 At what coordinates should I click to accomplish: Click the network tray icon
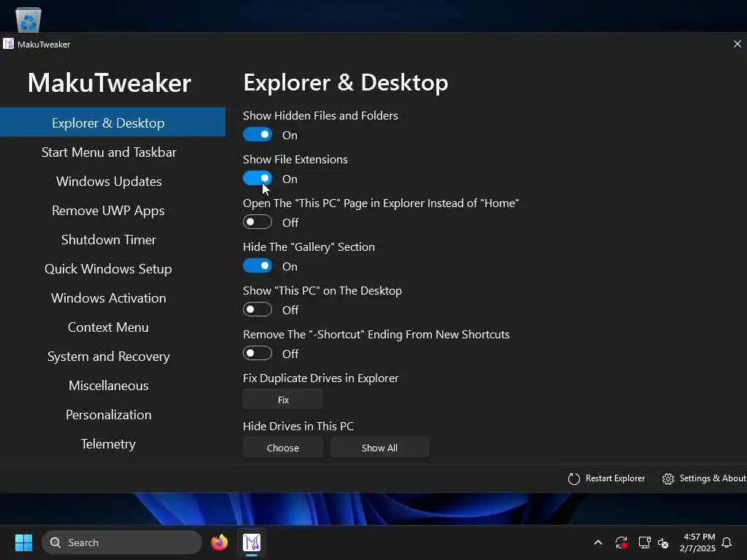tap(644, 542)
